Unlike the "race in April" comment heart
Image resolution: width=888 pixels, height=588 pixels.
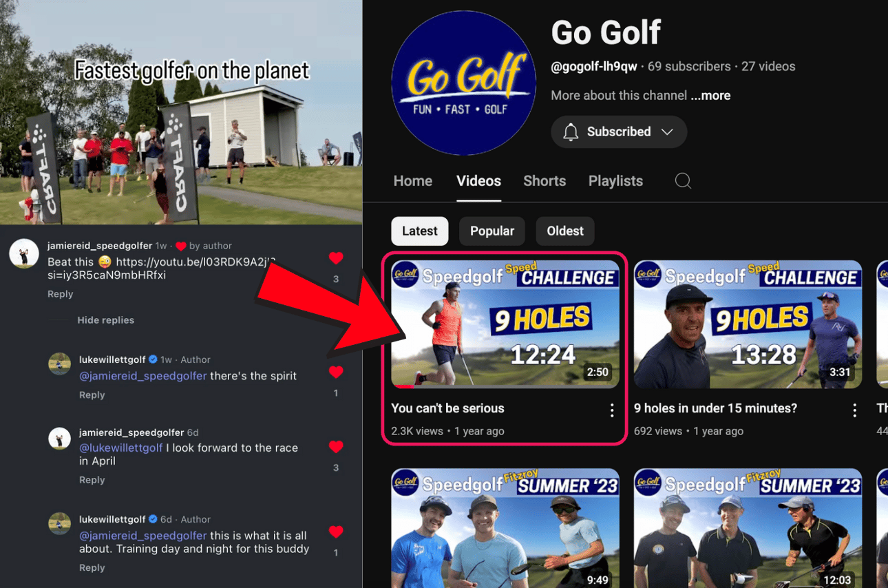(336, 447)
